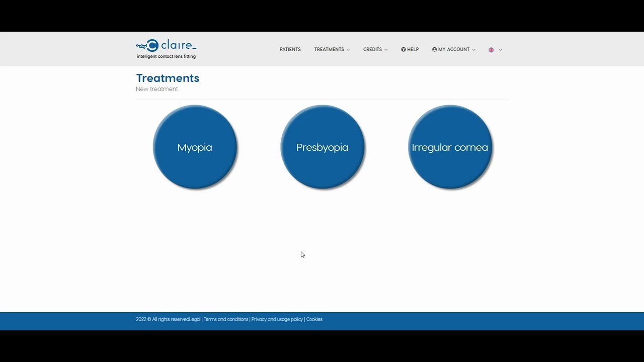Click the My Account user icon
Viewport: 644px width, 362px height.
coord(434,49)
